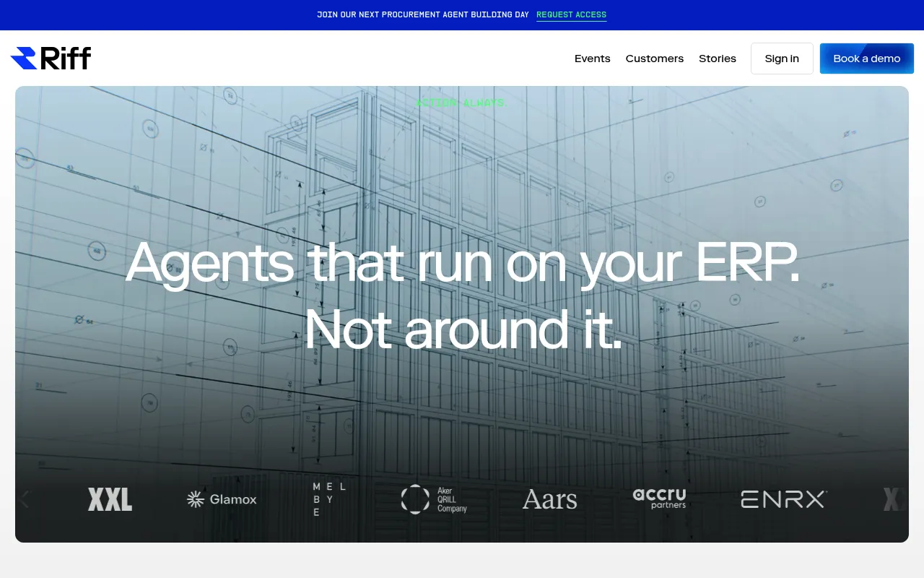
Task: Click the procurement agent building day banner text
Action: [423, 15]
